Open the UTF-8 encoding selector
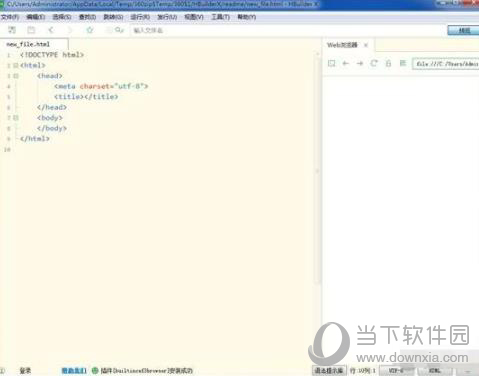The image size is (479, 376). [396, 370]
